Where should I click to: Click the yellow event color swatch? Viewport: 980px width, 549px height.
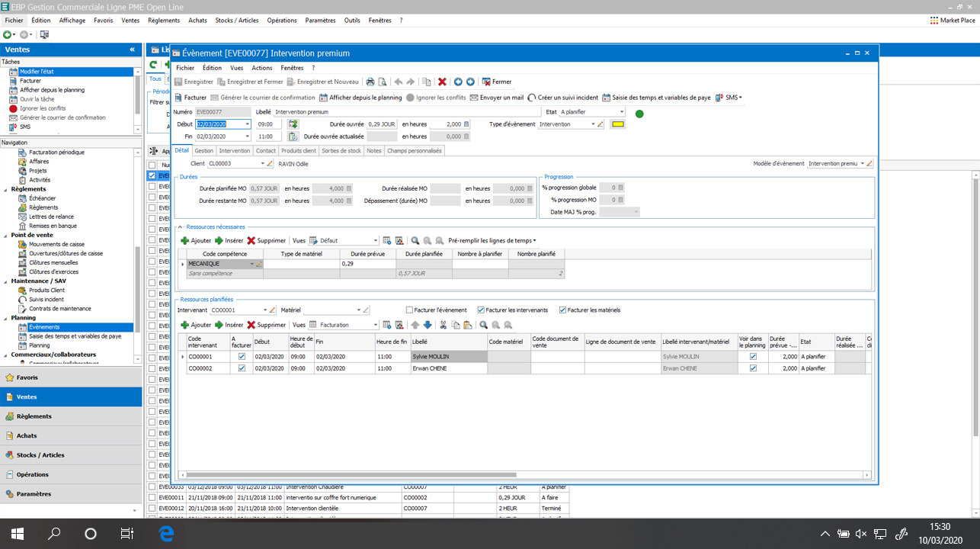click(x=617, y=124)
